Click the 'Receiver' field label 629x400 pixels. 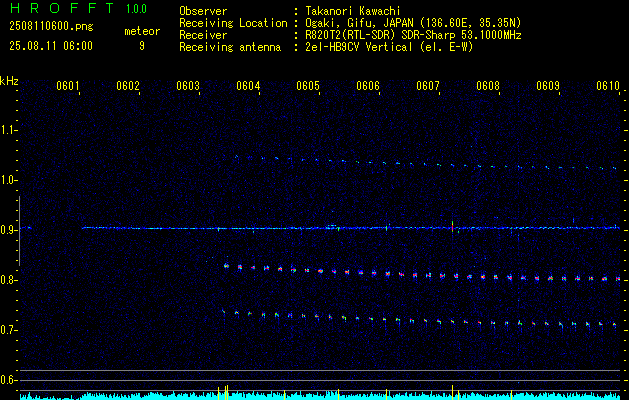[x=203, y=35]
